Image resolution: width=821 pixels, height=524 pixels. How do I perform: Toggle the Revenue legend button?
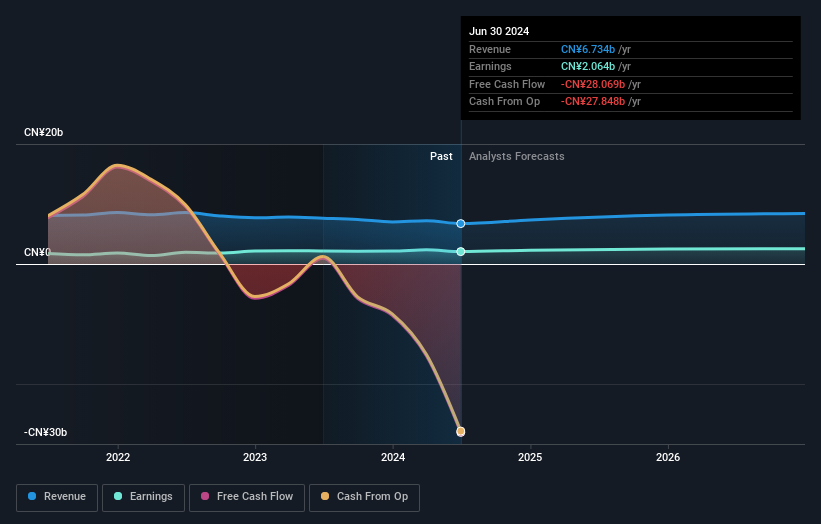57,497
